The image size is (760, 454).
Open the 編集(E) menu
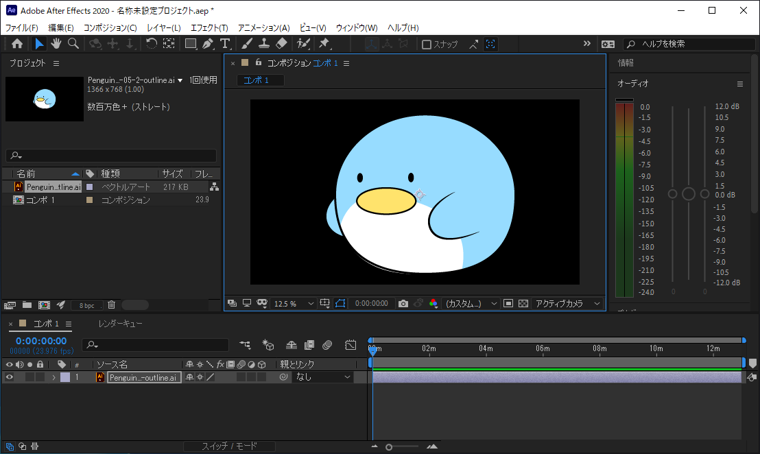click(x=61, y=28)
